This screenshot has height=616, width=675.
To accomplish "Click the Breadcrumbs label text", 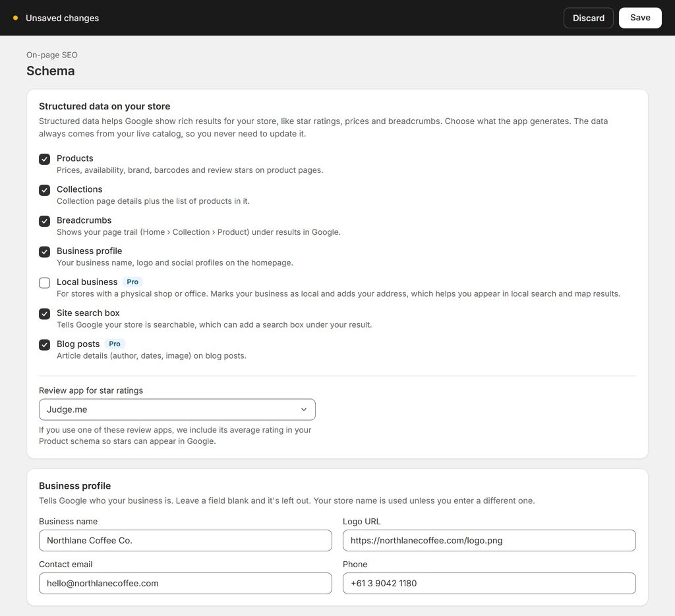I will (x=84, y=220).
